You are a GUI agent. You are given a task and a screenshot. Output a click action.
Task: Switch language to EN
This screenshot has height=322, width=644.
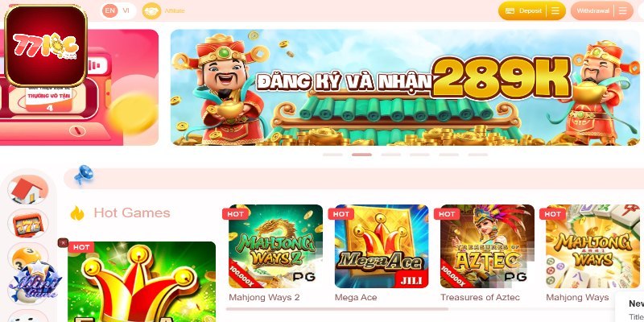pos(109,10)
